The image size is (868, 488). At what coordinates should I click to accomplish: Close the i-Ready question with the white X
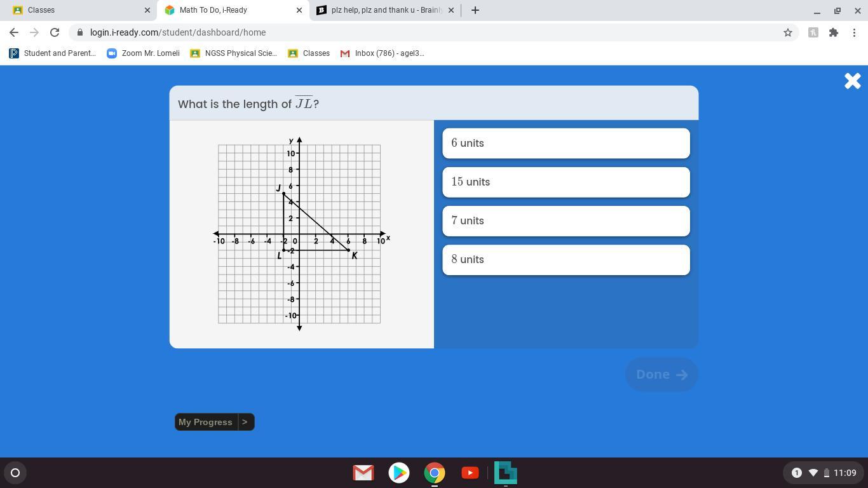[x=852, y=81]
